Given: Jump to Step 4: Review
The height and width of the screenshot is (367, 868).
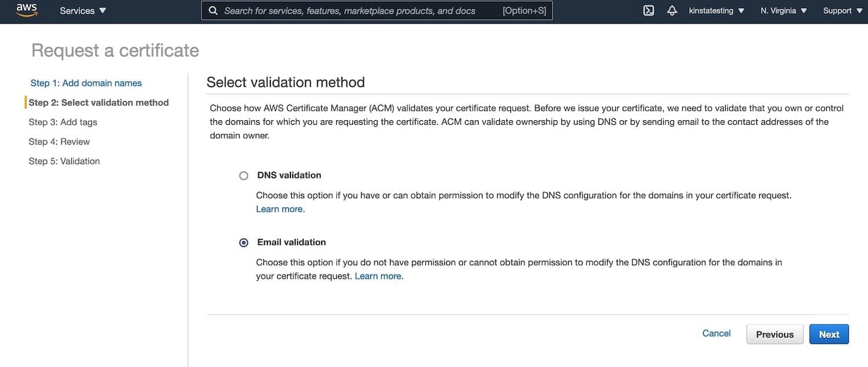Looking at the screenshot, I should (59, 141).
